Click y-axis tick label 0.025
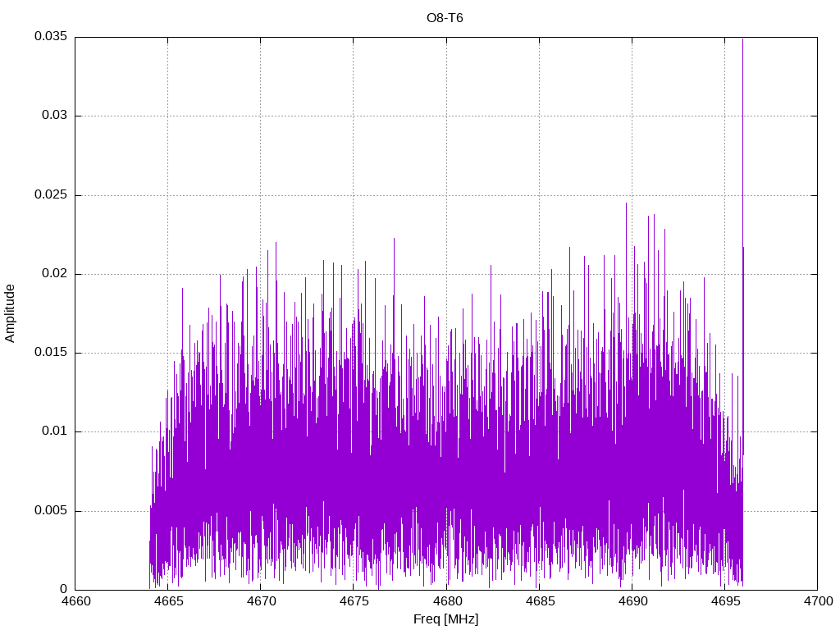The image size is (840, 630). point(51,194)
